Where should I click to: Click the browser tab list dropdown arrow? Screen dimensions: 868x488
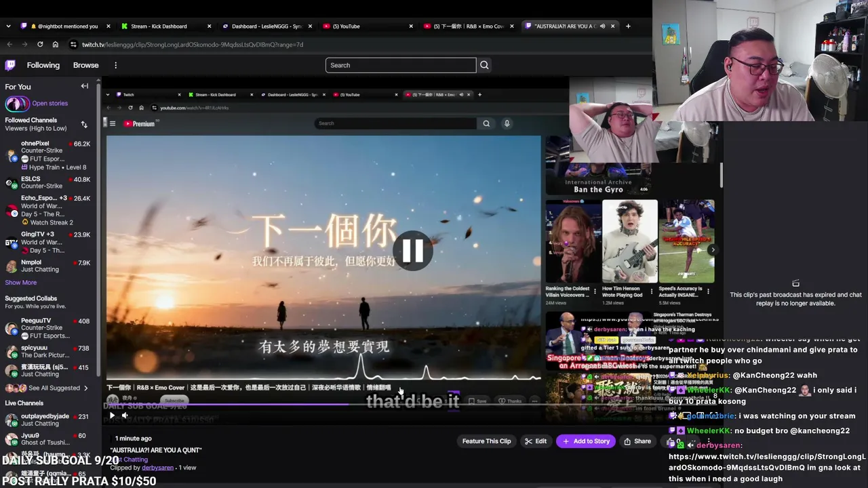pyautogui.click(x=8, y=26)
